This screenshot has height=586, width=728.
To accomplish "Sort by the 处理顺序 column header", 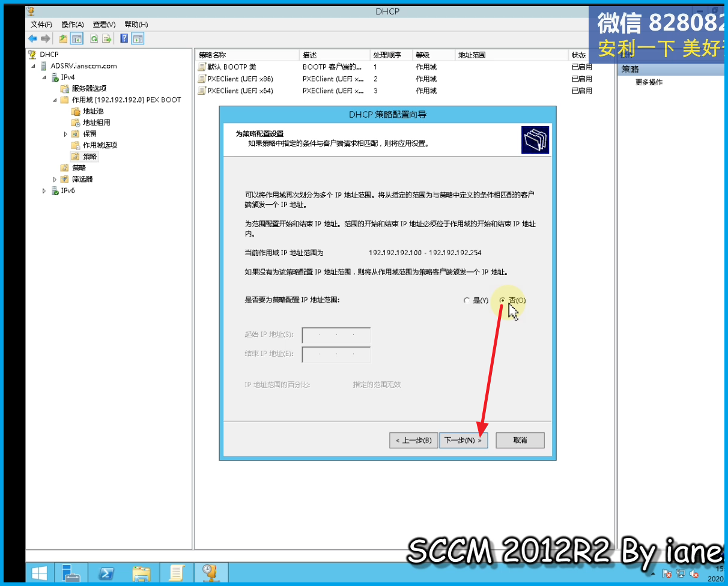I will click(390, 55).
